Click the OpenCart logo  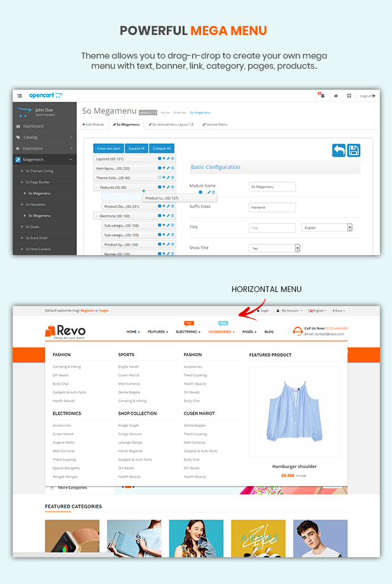(46, 95)
